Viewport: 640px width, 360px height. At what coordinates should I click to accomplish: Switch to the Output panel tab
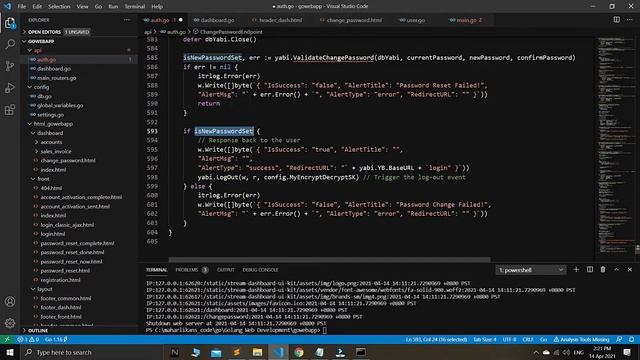click(x=226, y=270)
